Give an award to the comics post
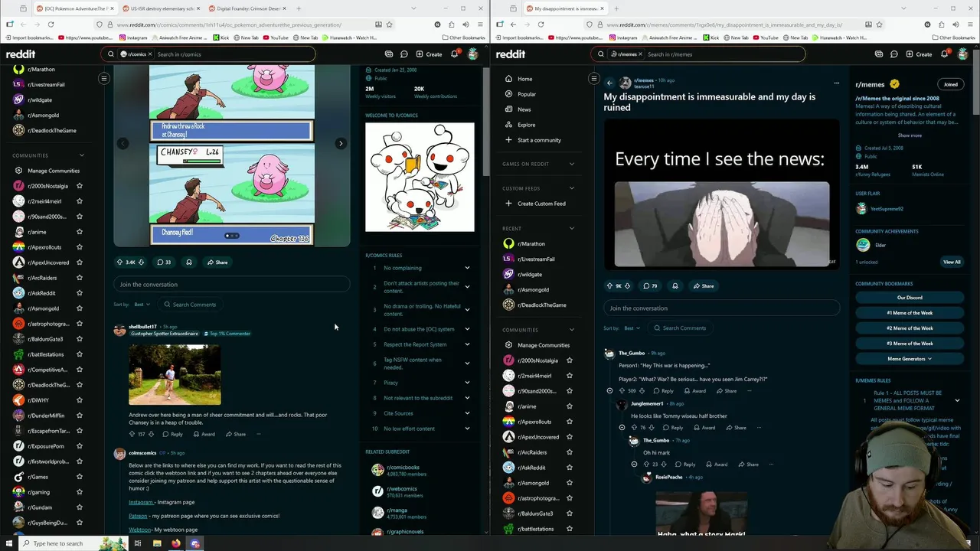The image size is (980, 551). (x=189, y=262)
